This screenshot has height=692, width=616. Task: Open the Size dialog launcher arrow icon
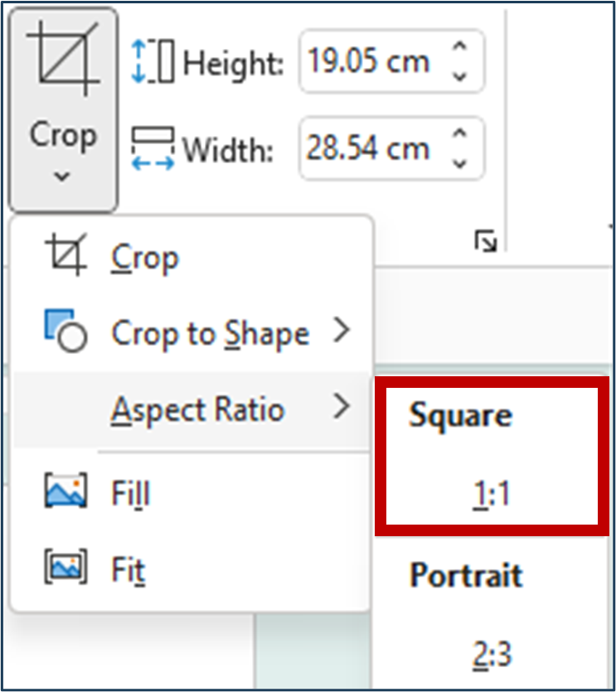click(x=485, y=241)
